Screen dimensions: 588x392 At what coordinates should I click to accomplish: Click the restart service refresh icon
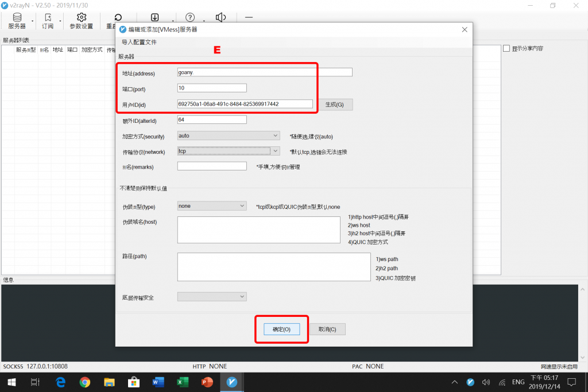(118, 17)
